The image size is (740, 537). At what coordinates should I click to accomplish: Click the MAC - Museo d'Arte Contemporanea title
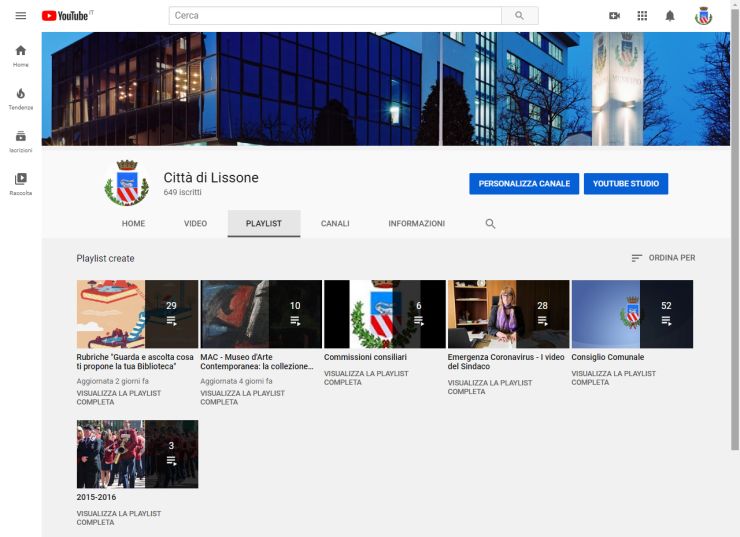[257, 362]
